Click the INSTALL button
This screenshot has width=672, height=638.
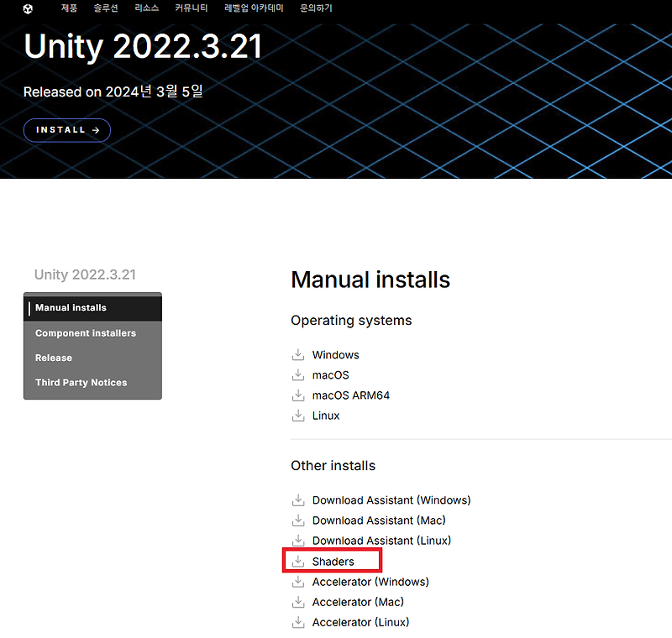click(66, 130)
